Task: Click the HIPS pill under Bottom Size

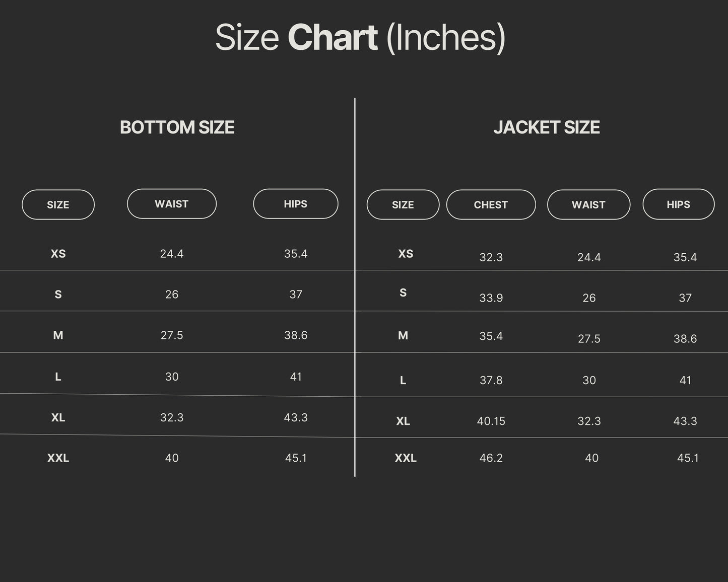Action: 295,204
